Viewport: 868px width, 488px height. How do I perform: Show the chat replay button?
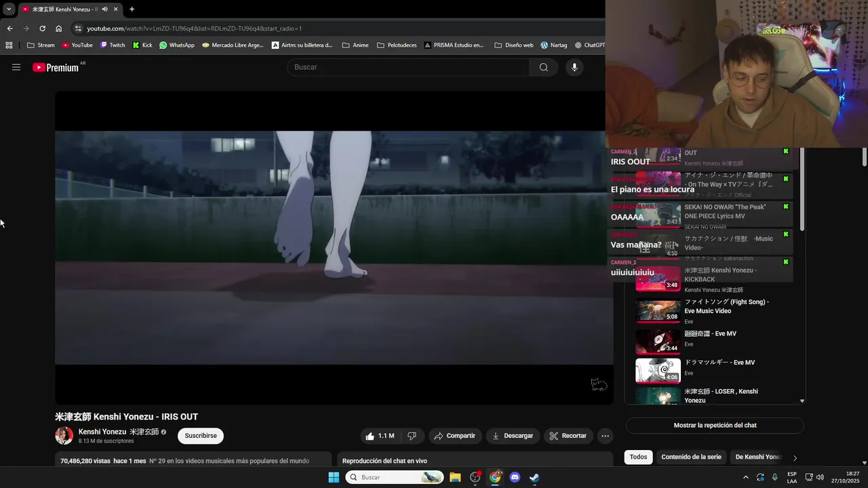pyautogui.click(x=715, y=426)
